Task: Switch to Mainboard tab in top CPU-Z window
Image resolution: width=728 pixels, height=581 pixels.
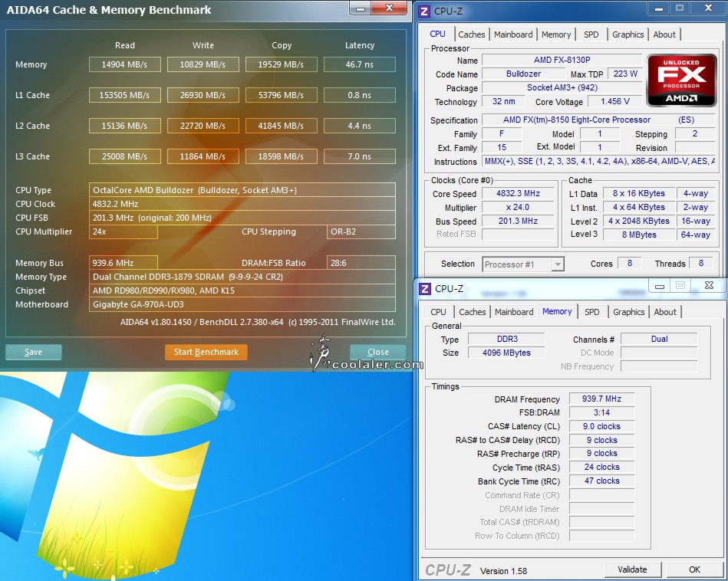Action: (x=513, y=34)
